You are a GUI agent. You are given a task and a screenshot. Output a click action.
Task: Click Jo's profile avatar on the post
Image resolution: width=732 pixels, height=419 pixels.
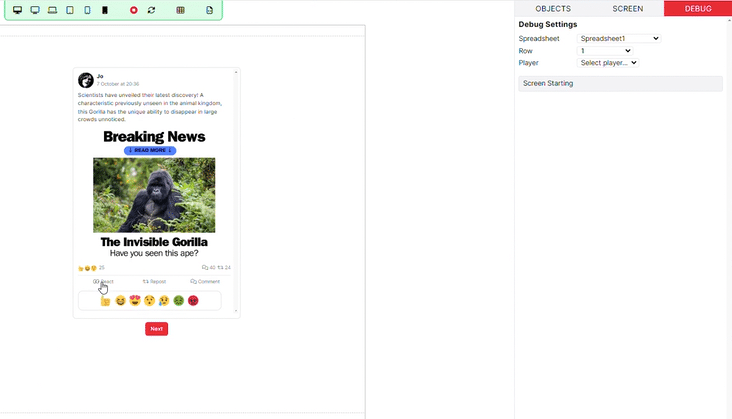[86, 80]
